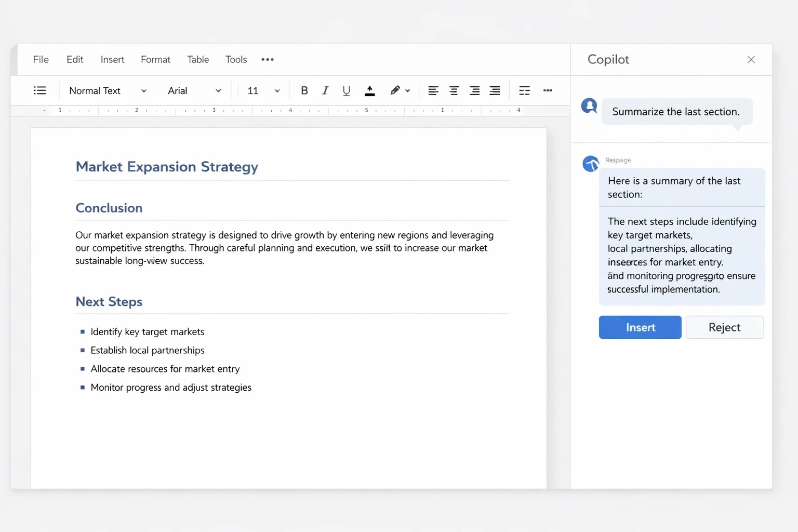Click the Copilot response avatar icon
This screenshot has width=798, height=532.
[591, 164]
